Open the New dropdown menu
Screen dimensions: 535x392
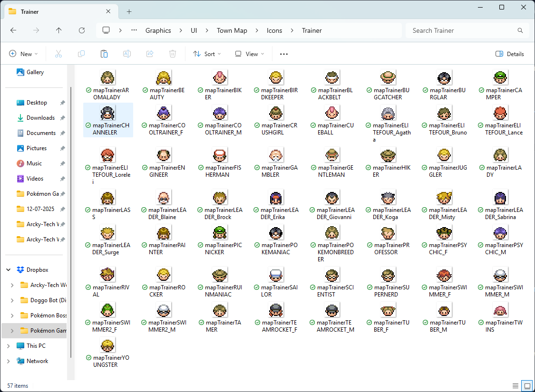coord(23,54)
